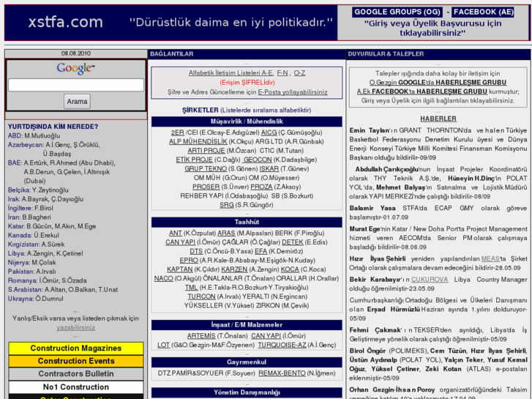The width and height of the screenshot is (532, 399).
Task: Open GOOGLE GROUPS (OG) link
Action: 397,12
